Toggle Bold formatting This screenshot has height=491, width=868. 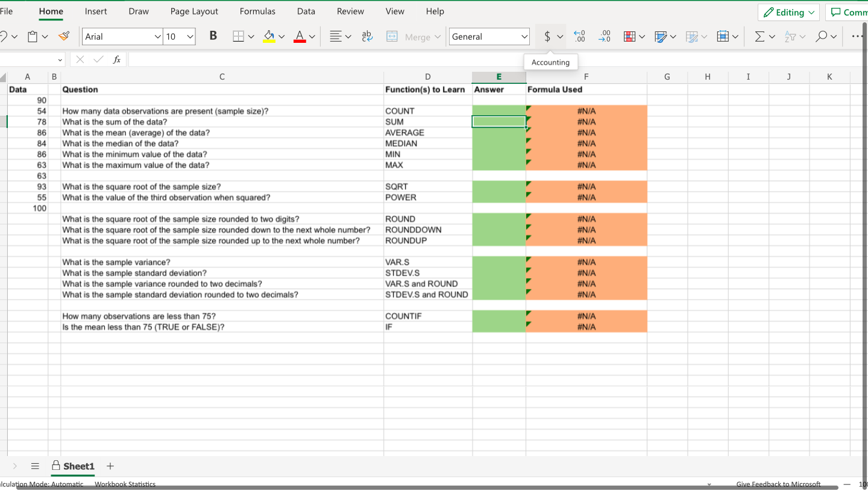click(x=213, y=36)
